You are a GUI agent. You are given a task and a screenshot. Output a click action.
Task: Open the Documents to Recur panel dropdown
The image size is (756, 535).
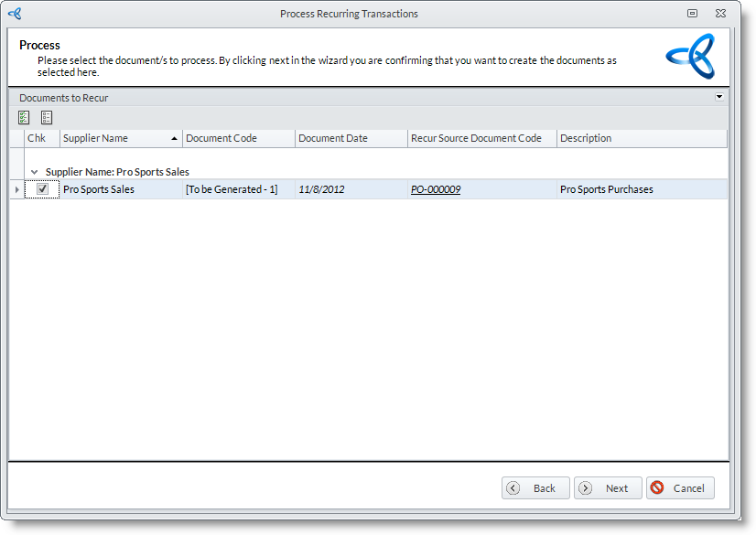(x=718, y=97)
